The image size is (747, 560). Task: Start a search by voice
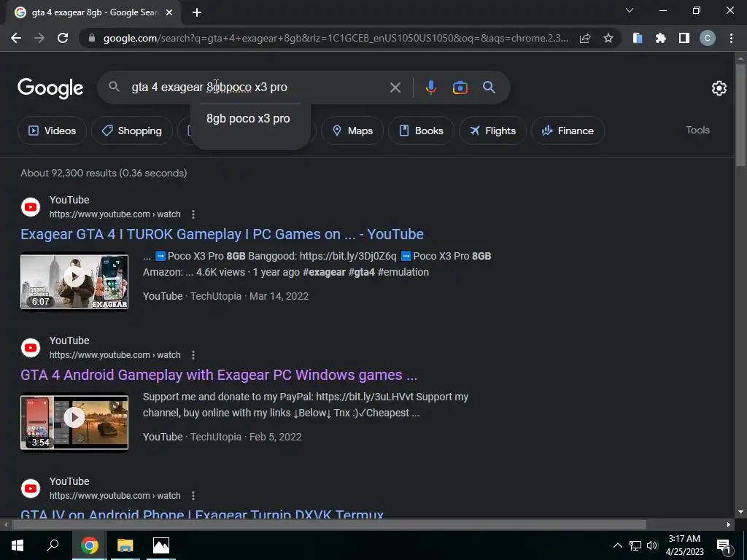click(430, 87)
